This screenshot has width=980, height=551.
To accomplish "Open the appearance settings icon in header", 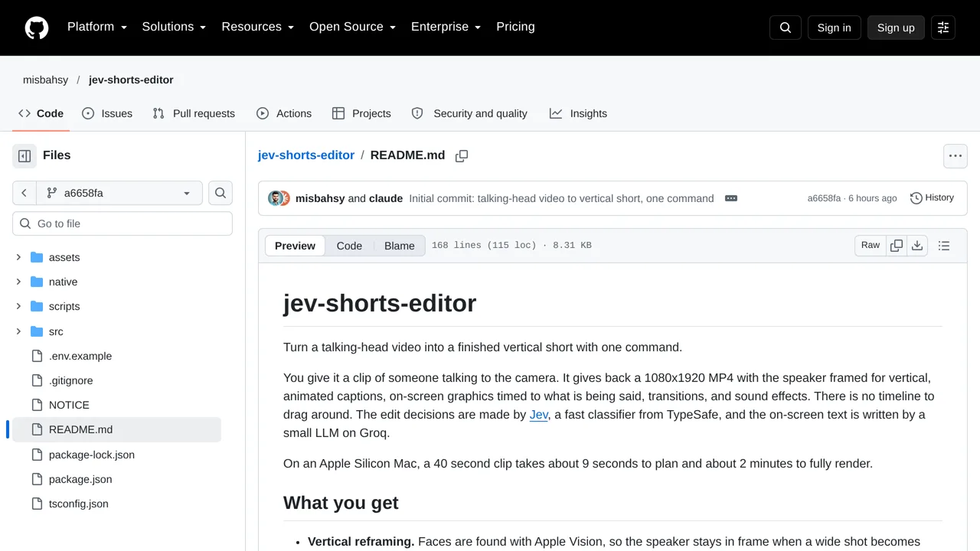I will click(x=943, y=28).
